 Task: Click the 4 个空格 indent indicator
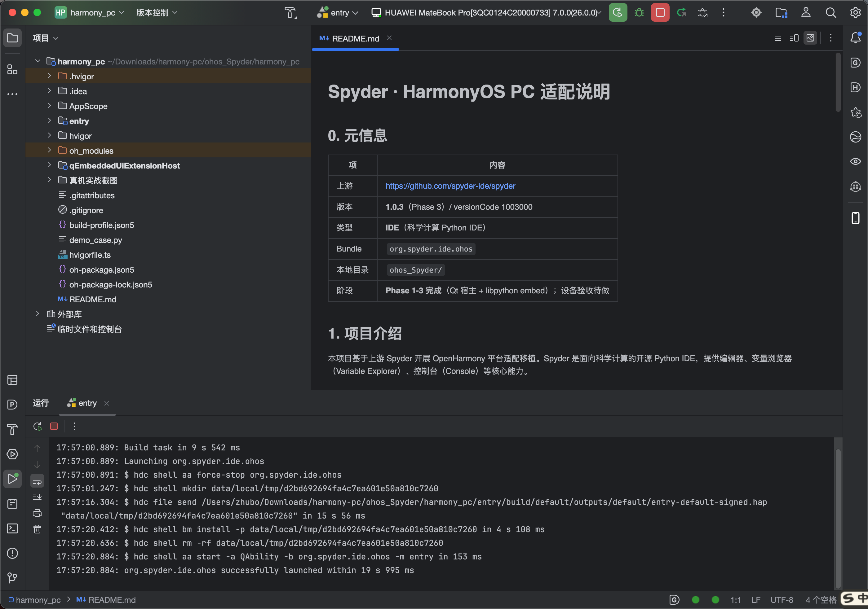click(x=821, y=600)
